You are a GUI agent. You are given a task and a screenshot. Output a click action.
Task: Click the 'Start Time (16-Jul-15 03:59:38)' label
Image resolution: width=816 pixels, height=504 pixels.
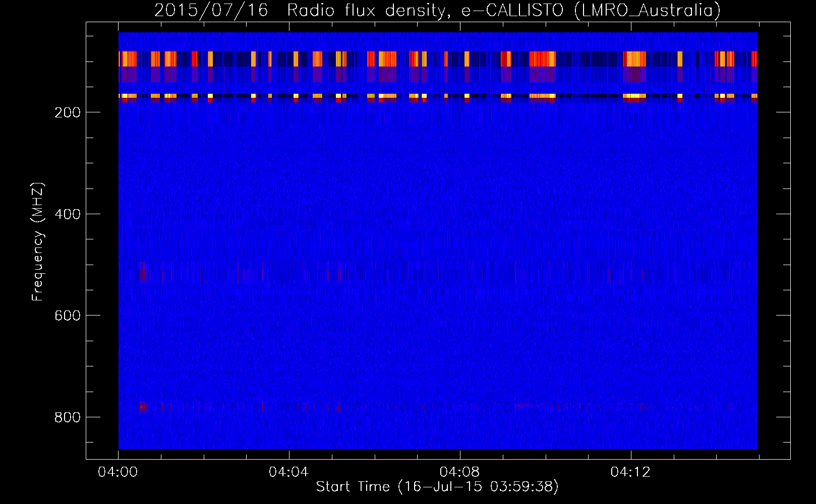437,487
